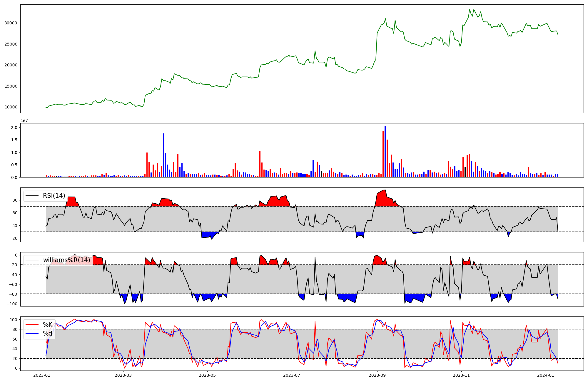The image size is (588, 382).
Task: Click the red %K legend line sample
Action: point(32,324)
